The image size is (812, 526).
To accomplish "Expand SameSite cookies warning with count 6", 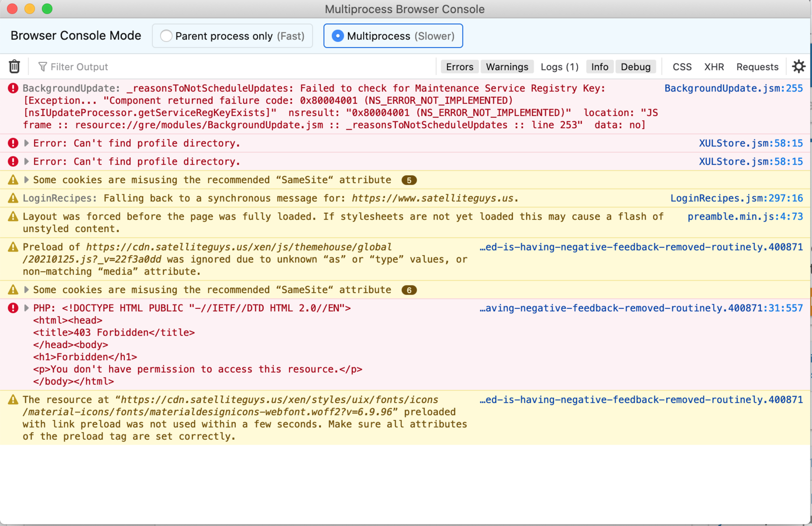I will (26, 290).
